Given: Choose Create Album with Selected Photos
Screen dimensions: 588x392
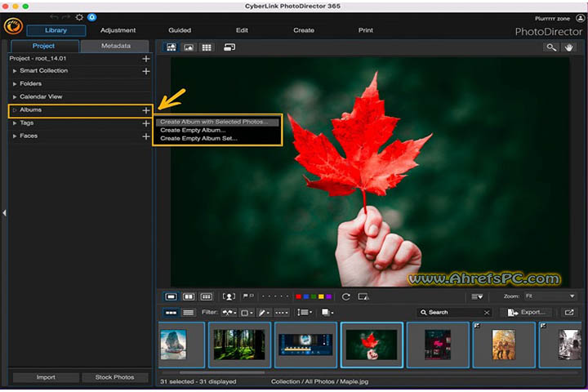Looking at the screenshot, I should pyautogui.click(x=217, y=122).
